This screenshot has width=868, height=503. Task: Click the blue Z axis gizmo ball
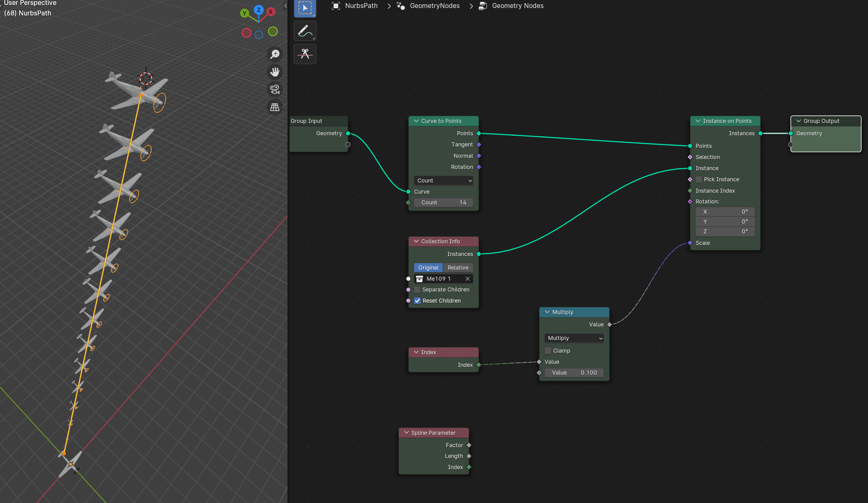click(259, 10)
